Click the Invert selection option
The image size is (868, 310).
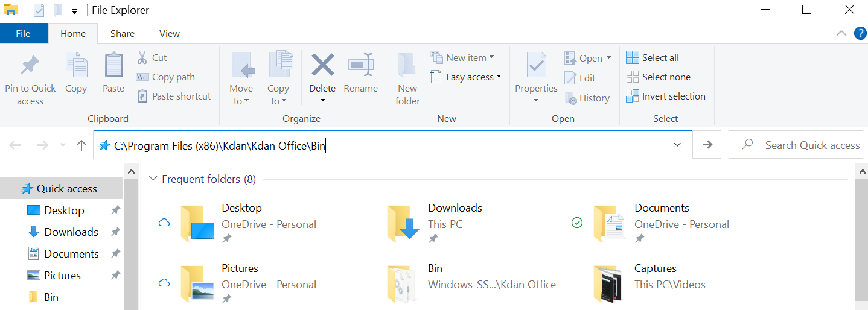point(666,96)
